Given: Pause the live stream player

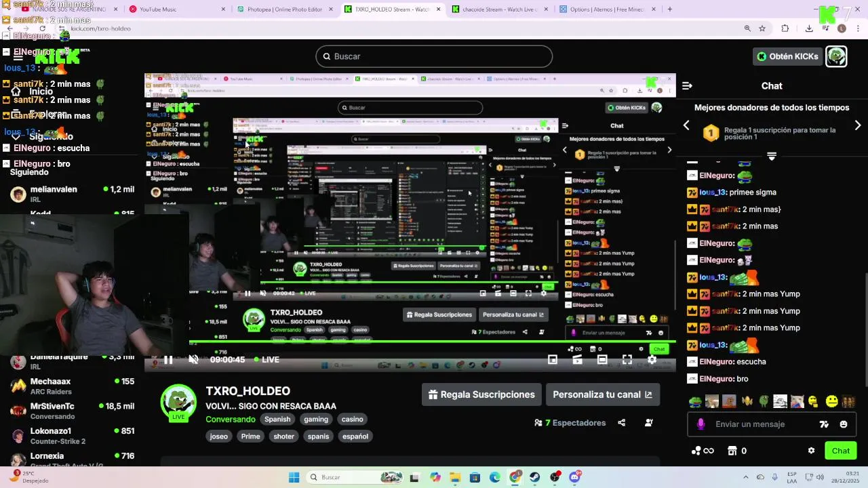Looking at the screenshot, I should point(168,360).
